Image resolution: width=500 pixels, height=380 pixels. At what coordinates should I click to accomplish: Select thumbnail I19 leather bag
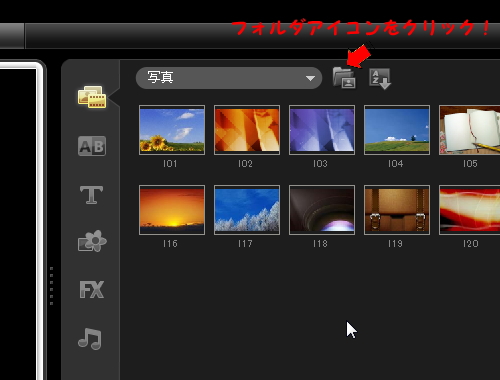point(397,210)
